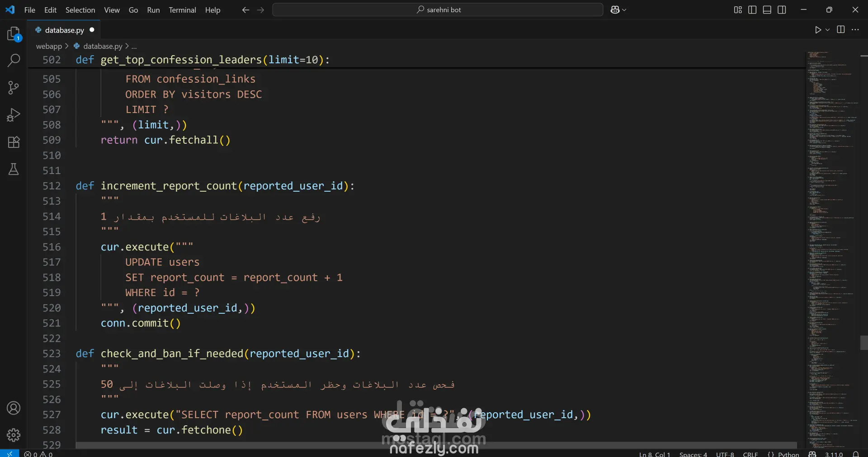The image size is (868, 457).
Task: Select Python language mode in status bar
Action: (788, 454)
